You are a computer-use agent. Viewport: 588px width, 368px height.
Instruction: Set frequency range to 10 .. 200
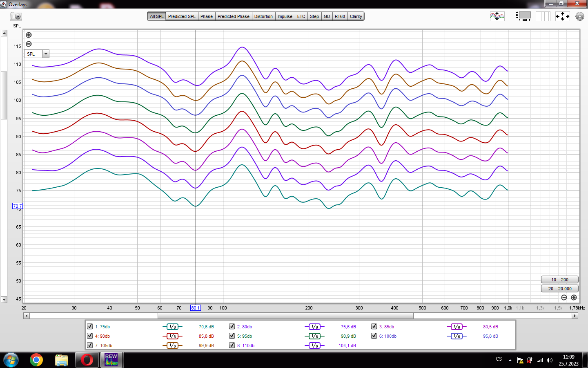pyautogui.click(x=559, y=280)
